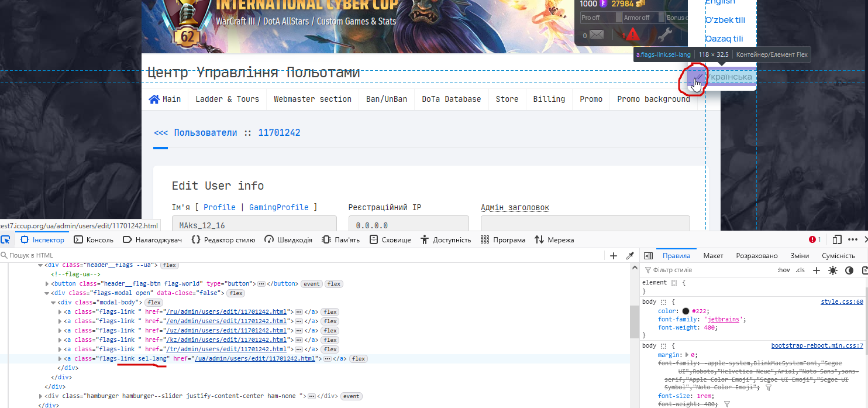Screen dimensions: 868x408
Task: Switch to the Інспектор tab
Action: point(42,239)
